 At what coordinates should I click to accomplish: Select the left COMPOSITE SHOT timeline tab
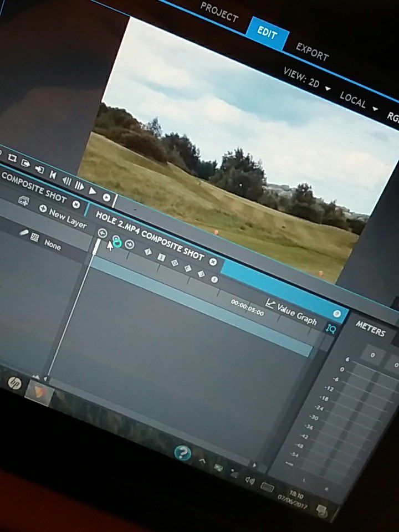pos(34,188)
